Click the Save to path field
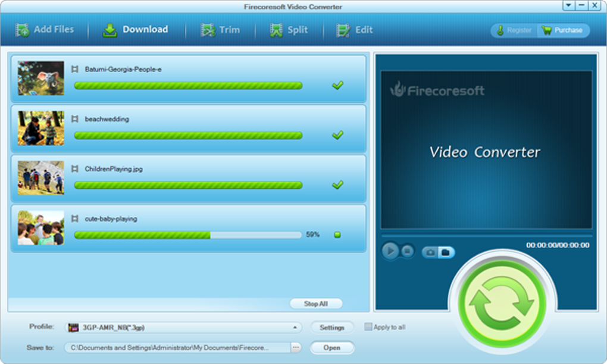 [x=178, y=348]
